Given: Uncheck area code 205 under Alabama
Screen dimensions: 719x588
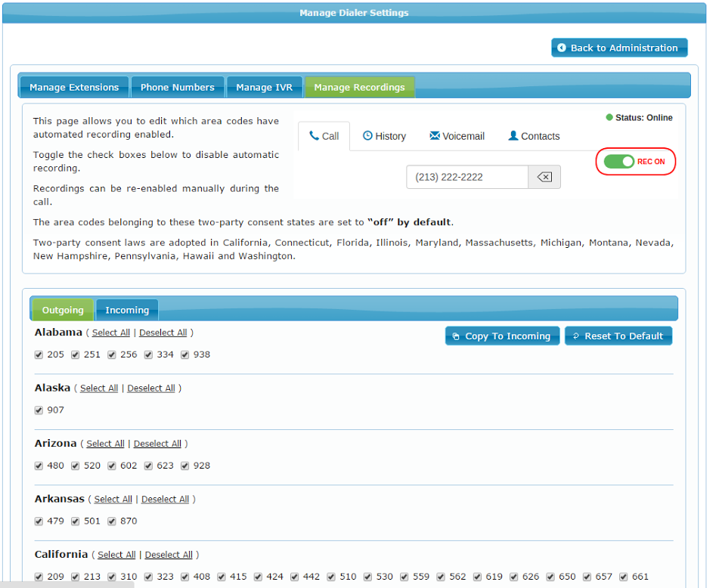Looking at the screenshot, I should point(39,354).
